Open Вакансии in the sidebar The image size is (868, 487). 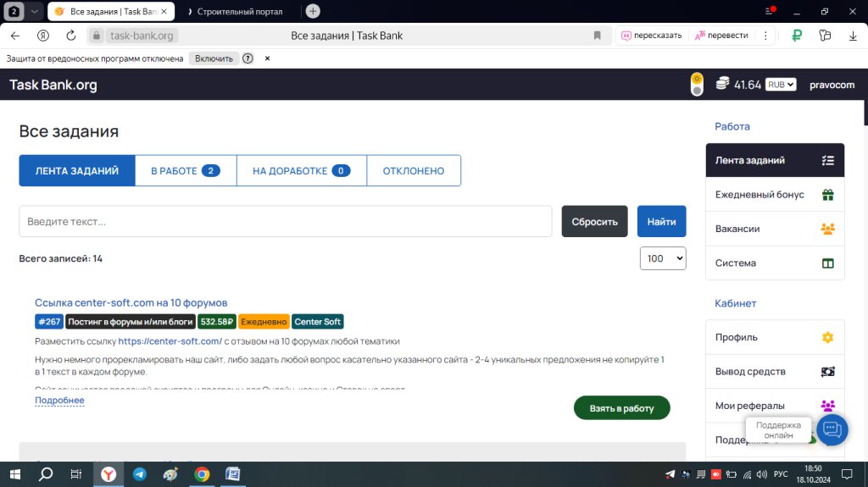pyautogui.click(x=775, y=229)
